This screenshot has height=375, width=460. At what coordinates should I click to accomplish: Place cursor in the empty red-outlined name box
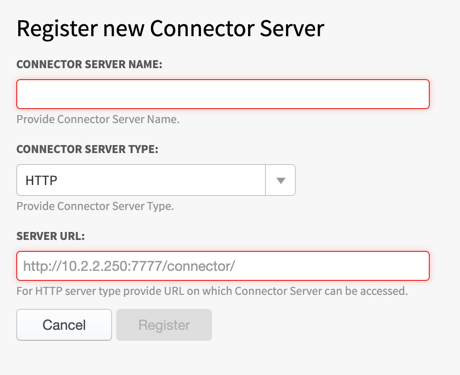tap(223, 94)
